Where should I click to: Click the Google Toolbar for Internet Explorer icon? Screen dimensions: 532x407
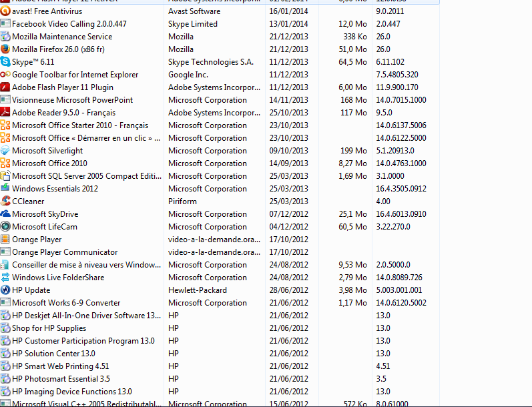click(x=5, y=74)
